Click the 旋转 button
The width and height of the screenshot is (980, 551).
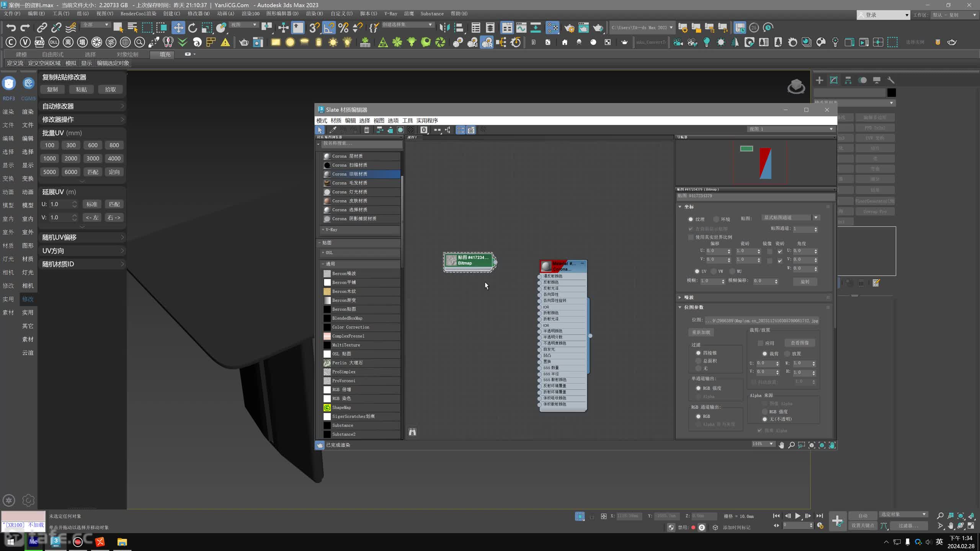coord(805,282)
